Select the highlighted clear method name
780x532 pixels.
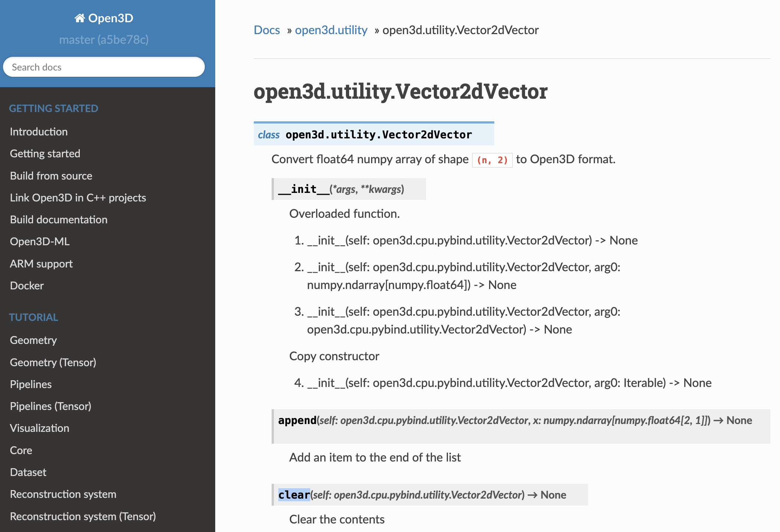tap(294, 495)
